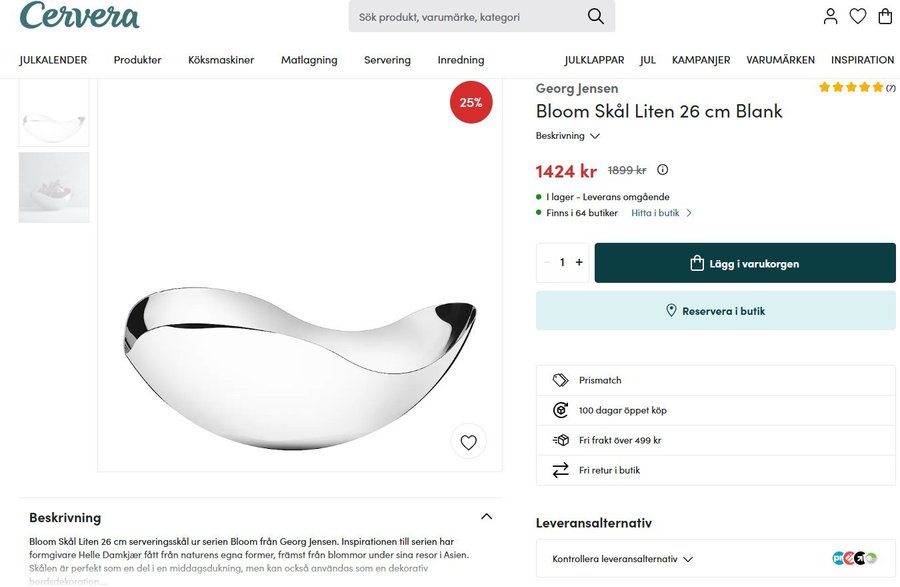This screenshot has width=900, height=587.
Task: Open the shopping bag cart icon
Action: coord(885,16)
